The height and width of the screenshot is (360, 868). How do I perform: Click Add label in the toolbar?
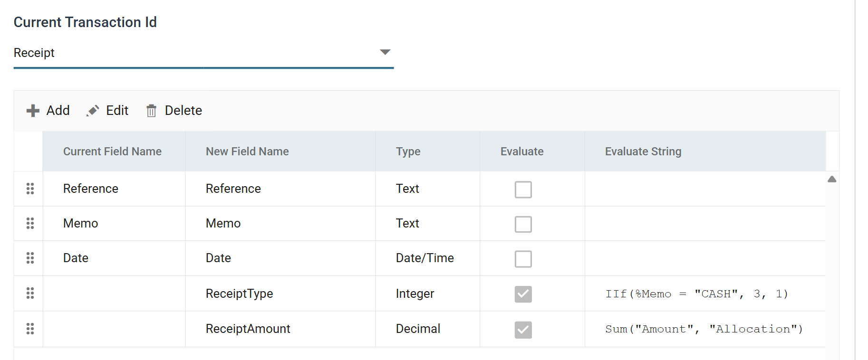[58, 111]
